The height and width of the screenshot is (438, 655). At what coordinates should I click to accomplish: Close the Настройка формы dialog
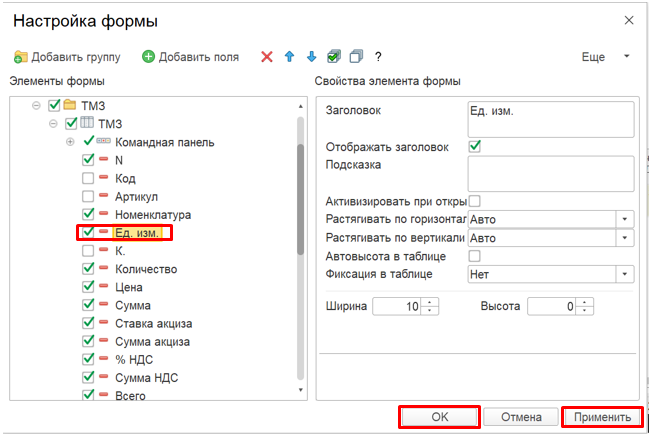[629, 20]
